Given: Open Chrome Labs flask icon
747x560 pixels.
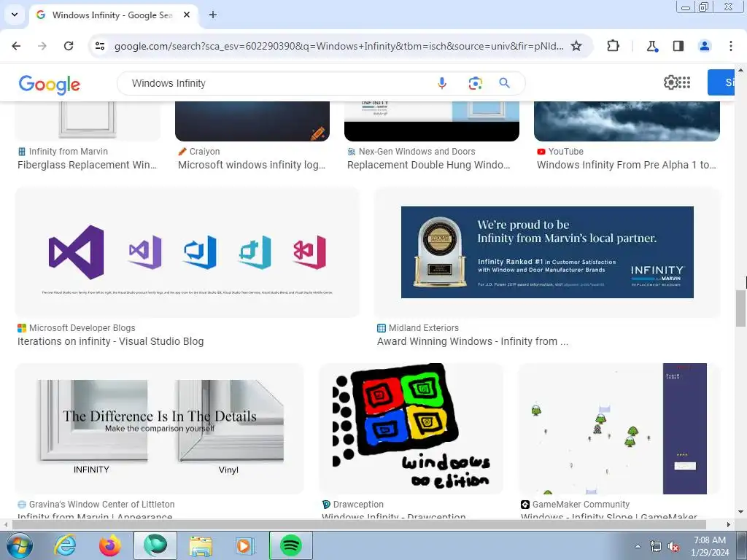Looking at the screenshot, I should point(651,46).
